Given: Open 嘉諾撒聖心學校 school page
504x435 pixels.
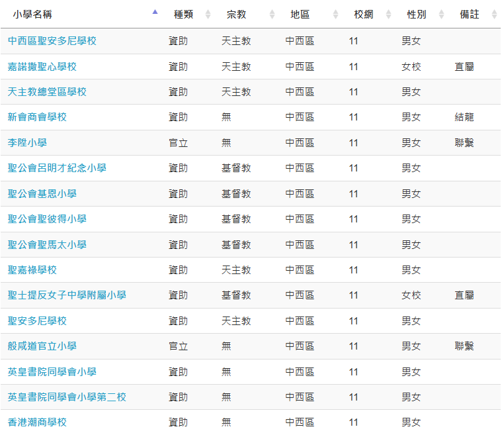Looking at the screenshot, I should click(x=42, y=67).
